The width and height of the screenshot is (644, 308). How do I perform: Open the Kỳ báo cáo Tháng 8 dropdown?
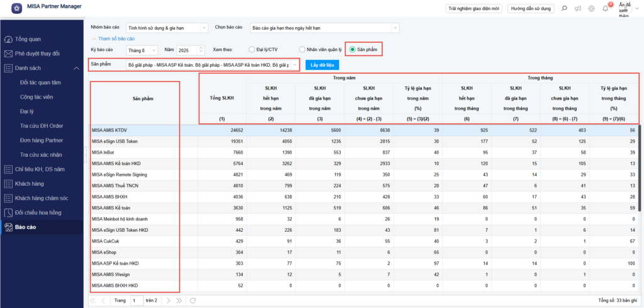point(142,50)
